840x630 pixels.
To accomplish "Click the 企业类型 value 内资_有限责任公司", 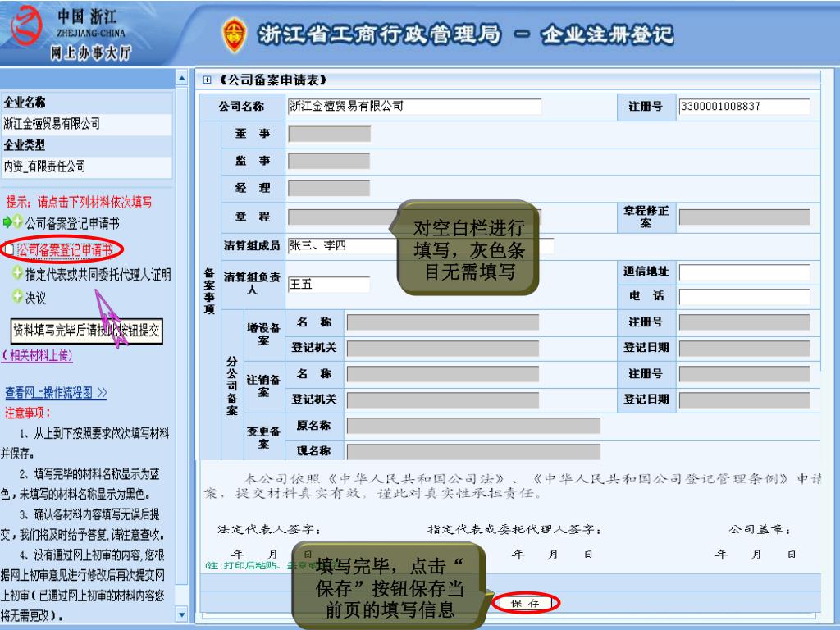I will click(44, 166).
